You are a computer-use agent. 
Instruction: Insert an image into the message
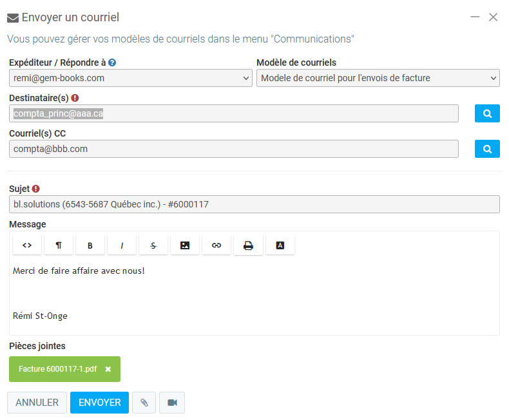click(x=185, y=245)
